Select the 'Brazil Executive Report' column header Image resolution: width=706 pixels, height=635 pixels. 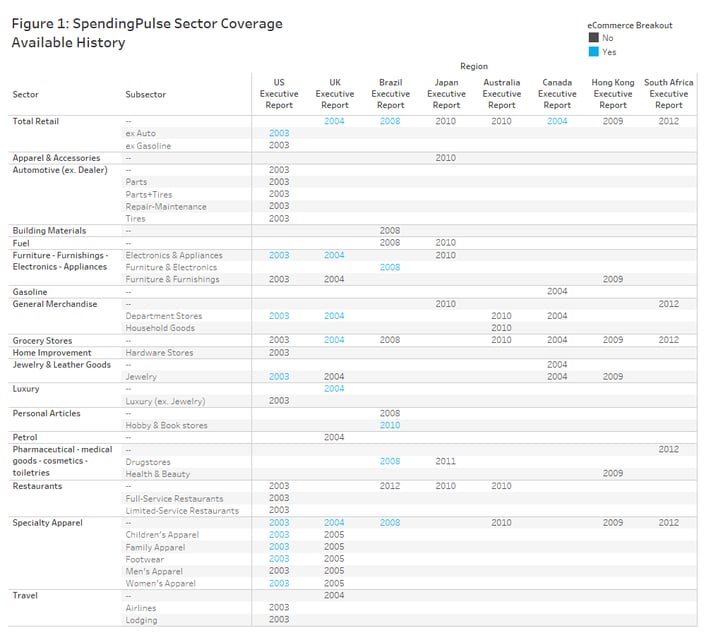pos(390,94)
